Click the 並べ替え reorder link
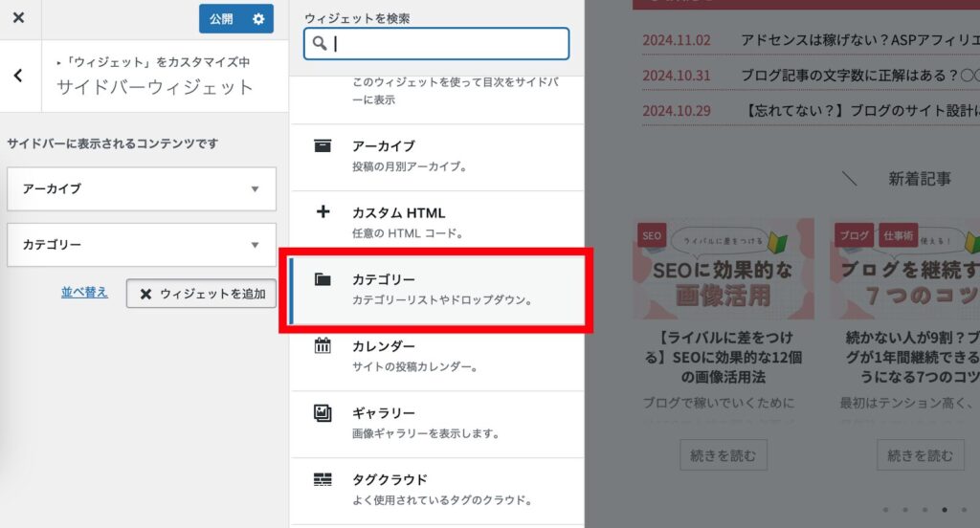This screenshot has width=980, height=528. click(84, 292)
